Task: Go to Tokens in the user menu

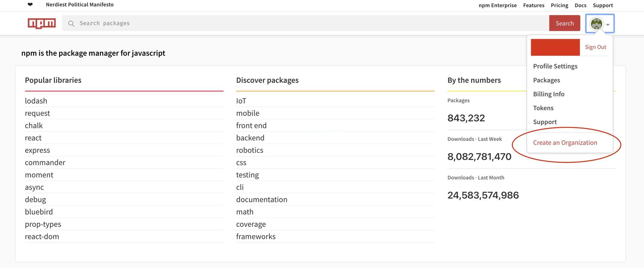Action: coord(543,108)
